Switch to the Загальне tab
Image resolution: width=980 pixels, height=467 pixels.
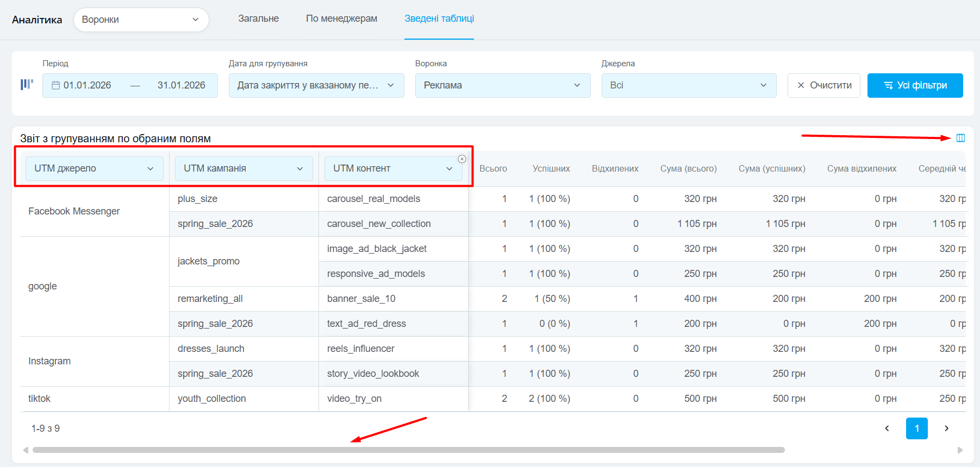point(258,18)
